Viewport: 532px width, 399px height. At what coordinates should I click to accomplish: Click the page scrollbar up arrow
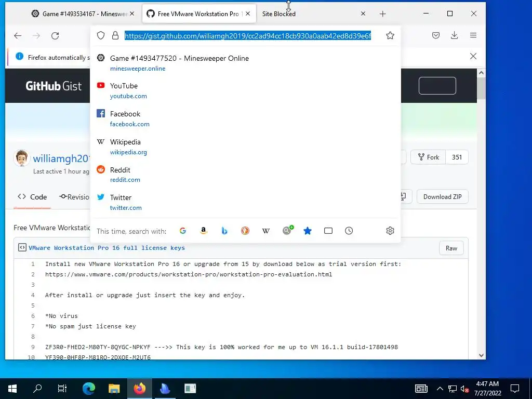tap(481, 73)
